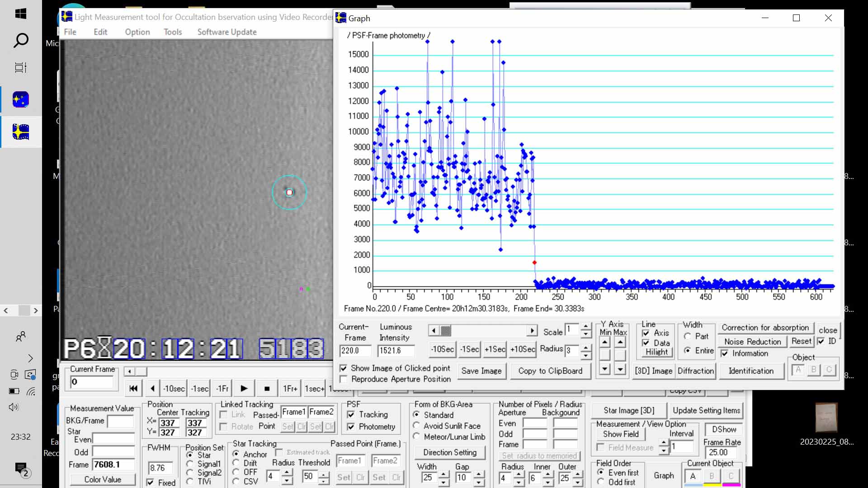Click the Copy to ClipBoard button
This screenshot has height=488, width=868.
(550, 371)
